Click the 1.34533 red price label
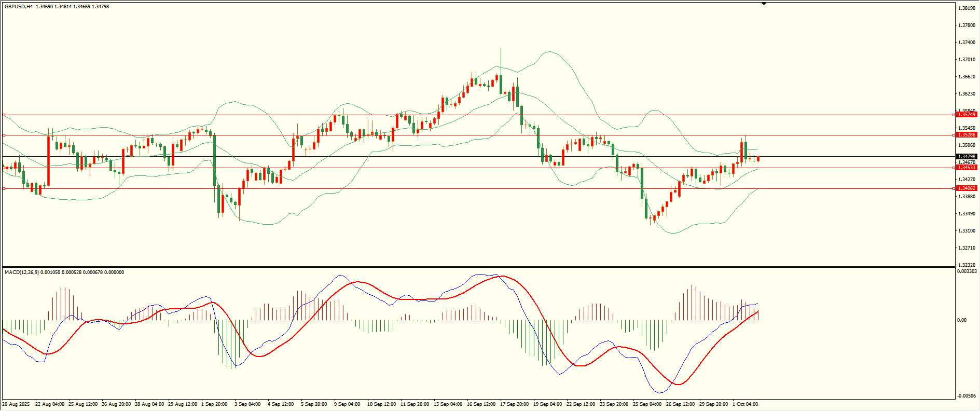This screenshot has height=411, width=980. click(x=967, y=168)
